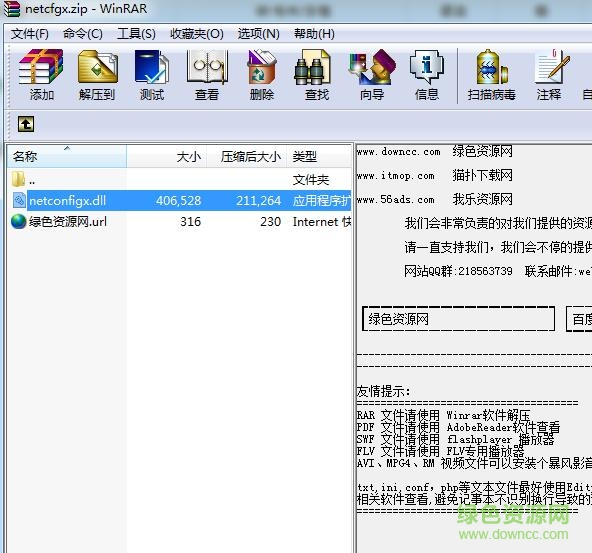The height and width of the screenshot is (553, 592).
Task: Launch the 向导 (Wizard) tool
Action: pyautogui.click(x=372, y=75)
